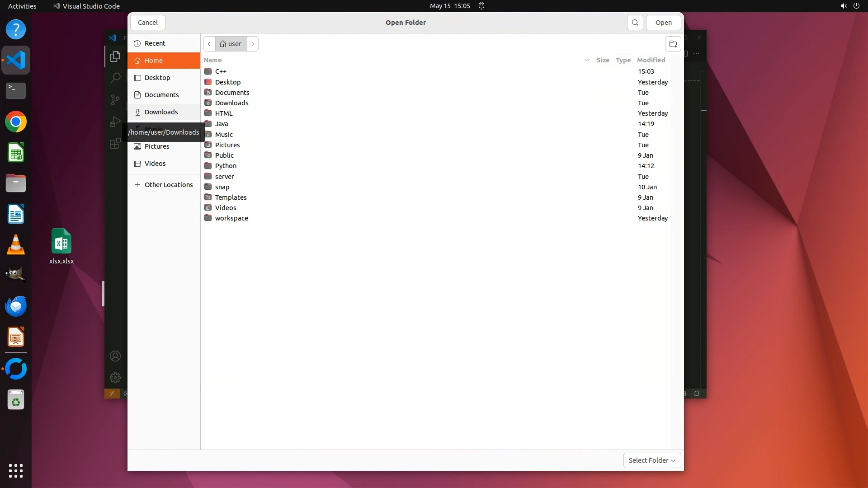The image size is (868, 488).
Task: Open Google Chrome from the dock
Action: 16,122
